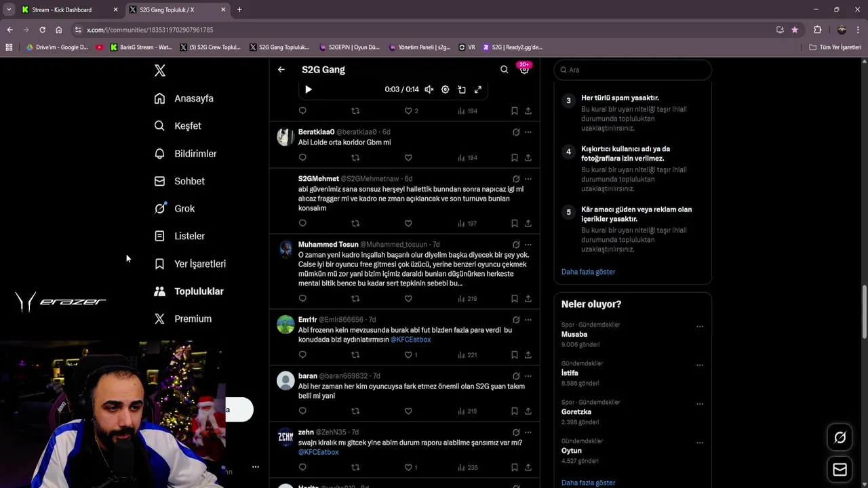The width and height of the screenshot is (868, 488).
Task: Bookmark the Muhammed Tosun post
Action: tap(515, 299)
